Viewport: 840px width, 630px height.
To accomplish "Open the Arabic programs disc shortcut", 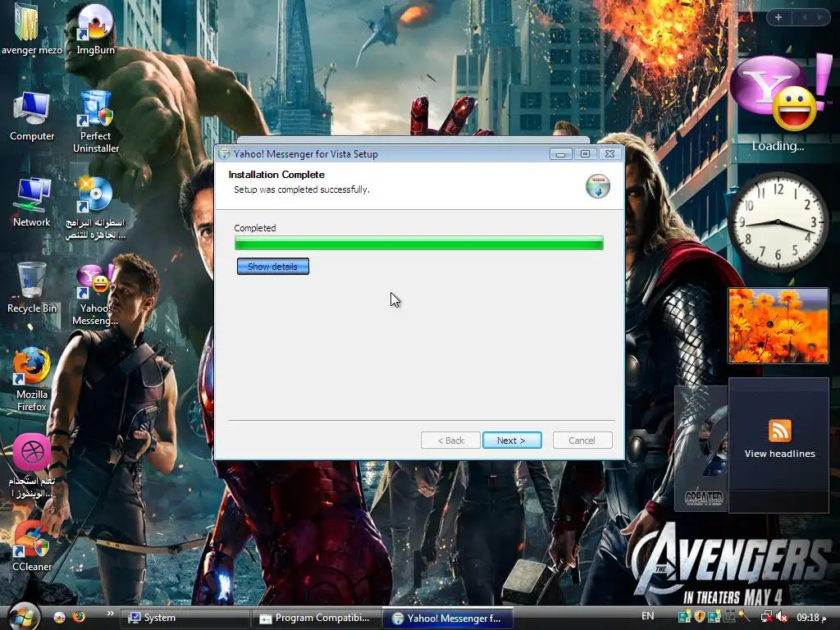I will [x=95, y=208].
